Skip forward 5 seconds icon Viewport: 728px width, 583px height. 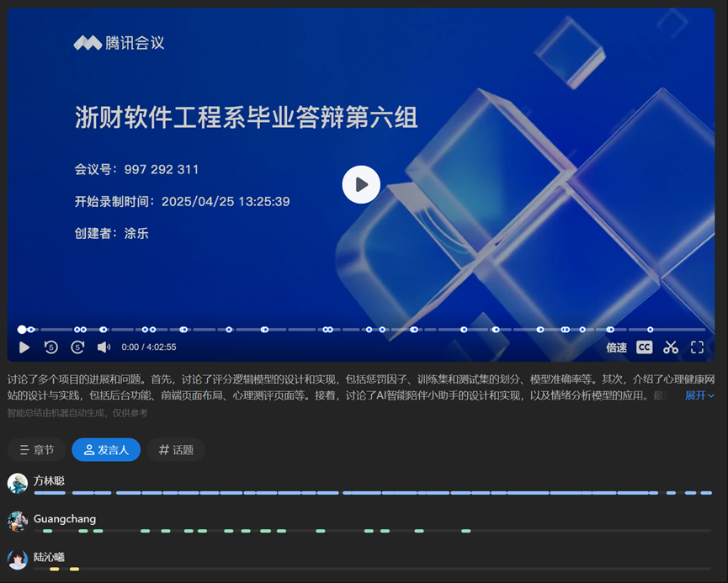[77, 347]
